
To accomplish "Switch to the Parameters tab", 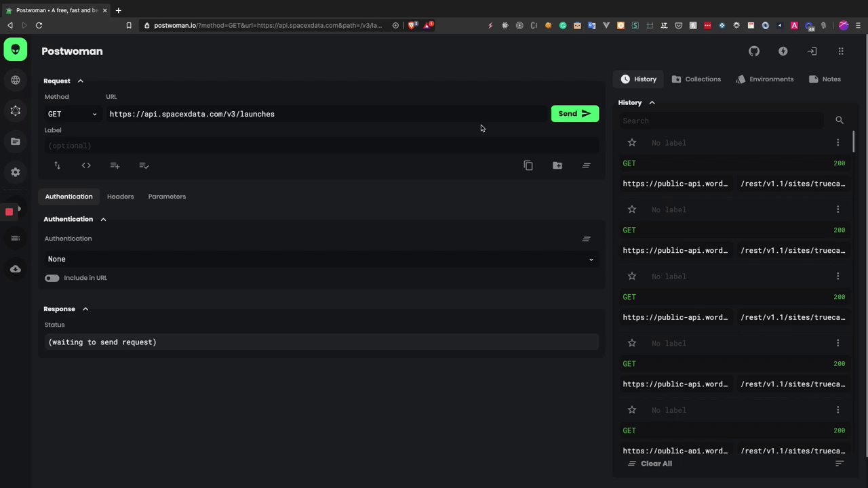I will [x=167, y=197].
